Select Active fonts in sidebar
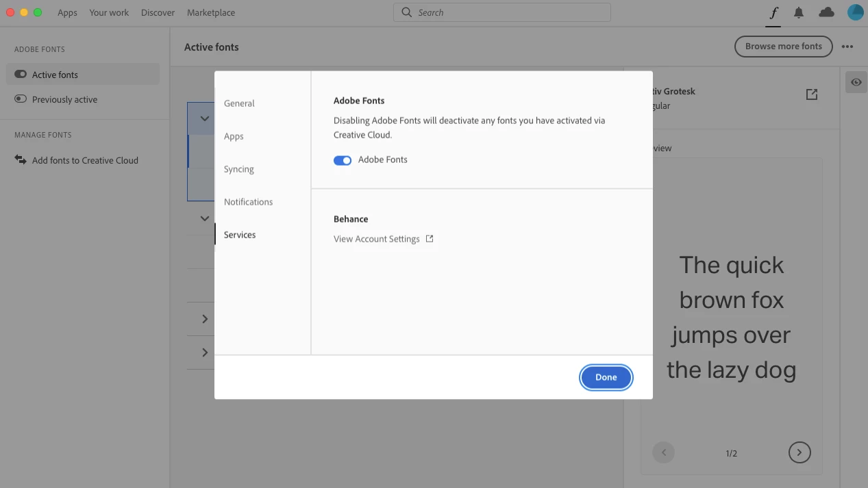The image size is (868, 488). (x=83, y=75)
